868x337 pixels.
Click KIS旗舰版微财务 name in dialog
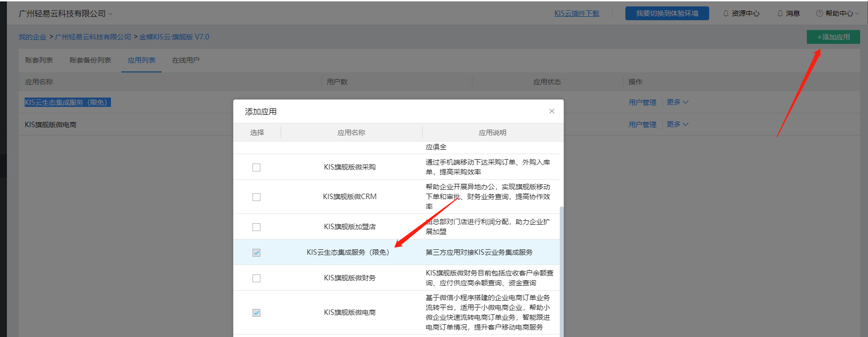pyautogui.click(x=350, y=278)
